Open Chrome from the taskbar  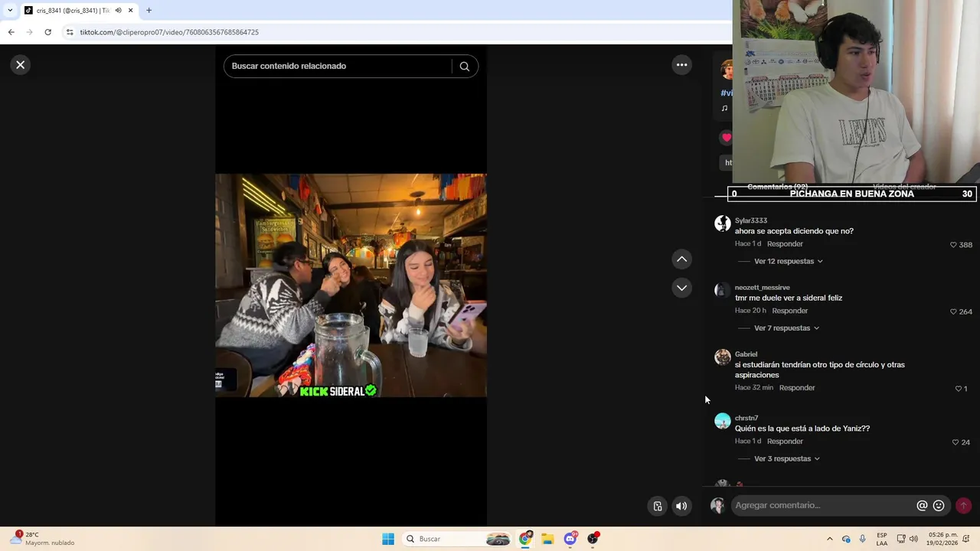click(x=525, y=539)
